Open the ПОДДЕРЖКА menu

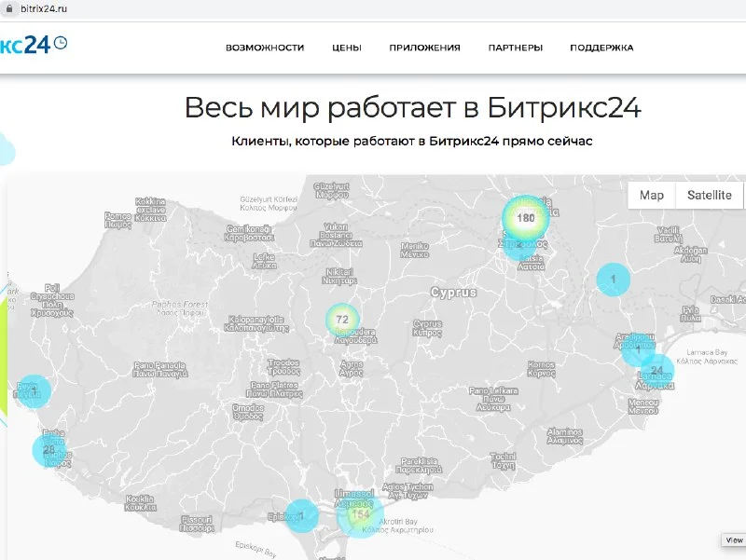[601, 48]
